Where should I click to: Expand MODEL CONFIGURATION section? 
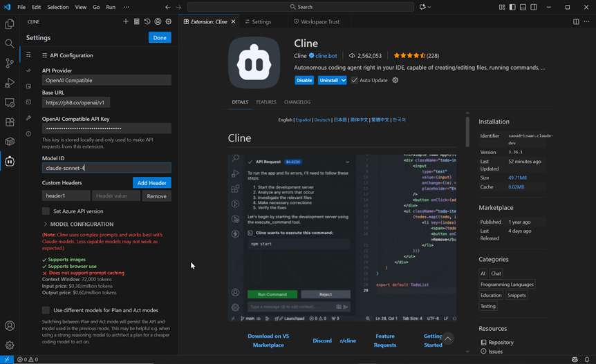click(x=78, y=224)
